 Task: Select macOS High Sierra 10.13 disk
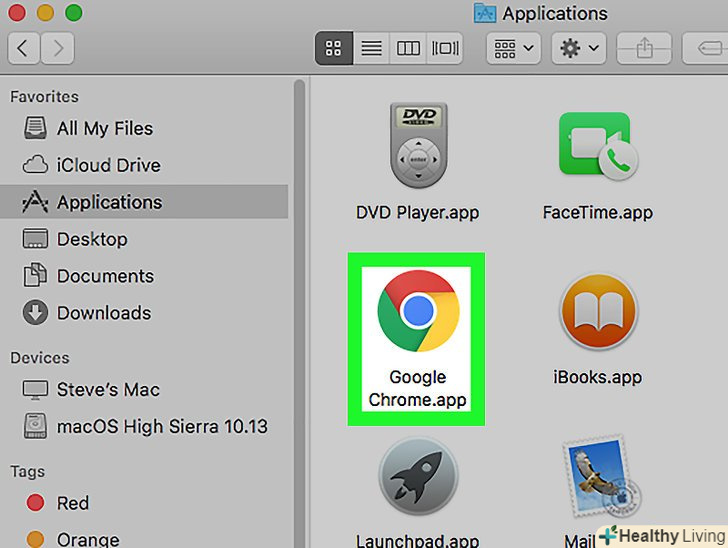pyautogui.click(x=162, y=426)
